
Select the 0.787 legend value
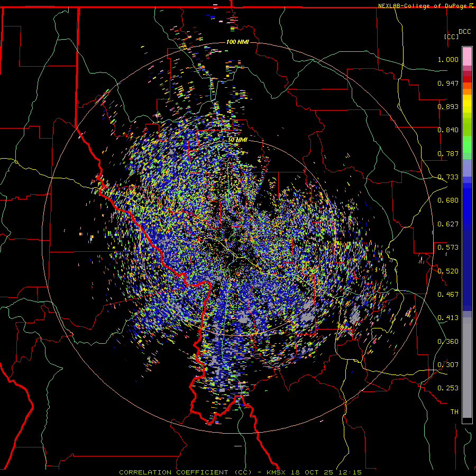[x=448, y=153]
